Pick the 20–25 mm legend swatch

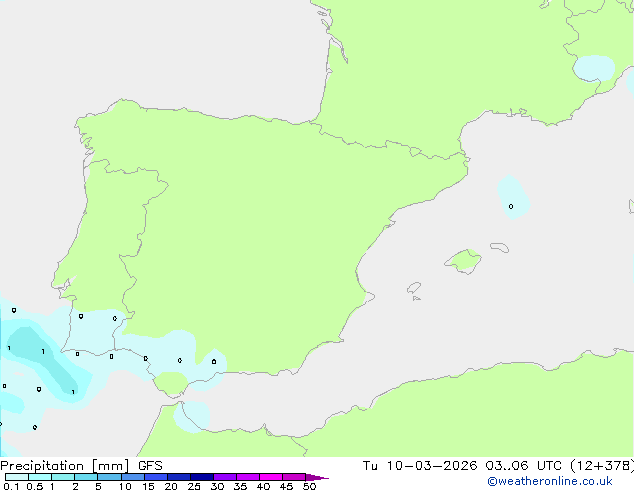point(179,477)
